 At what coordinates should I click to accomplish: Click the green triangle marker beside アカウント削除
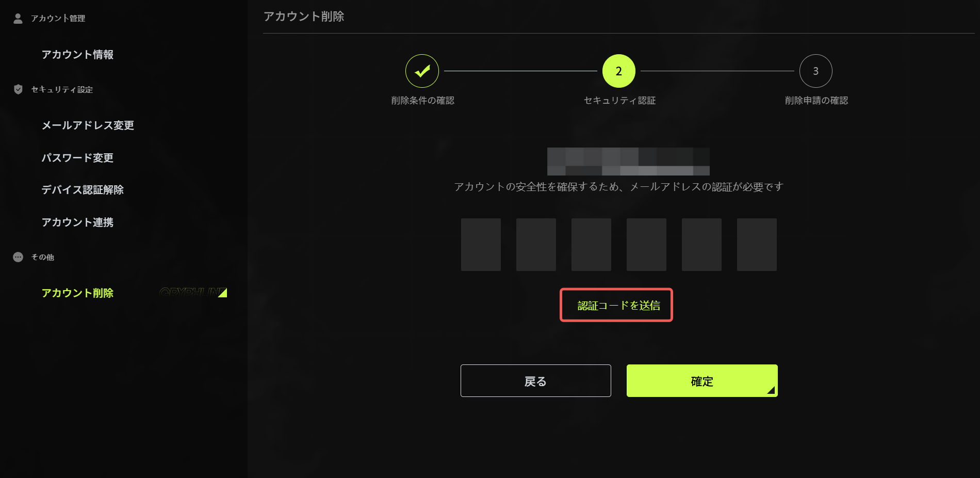tap(223, 293)
